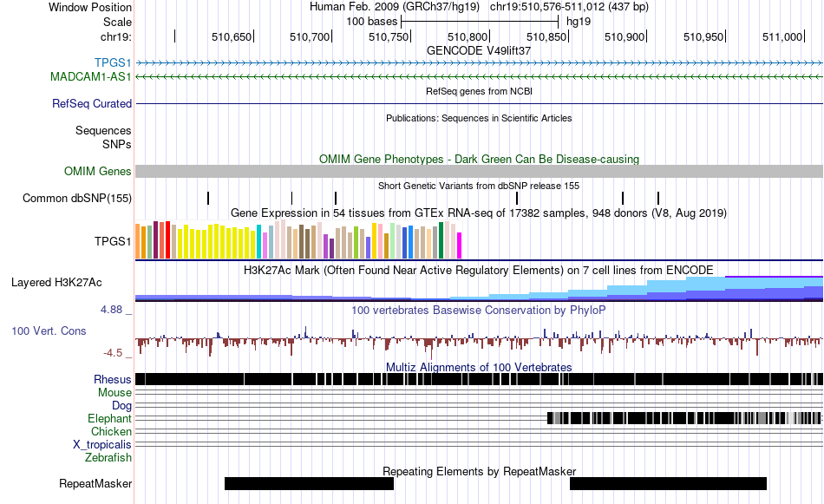Open the Layered H3K27Ac track label
Image resolution: width=824 pixels, height=504 pixels.
pos(56,282)
